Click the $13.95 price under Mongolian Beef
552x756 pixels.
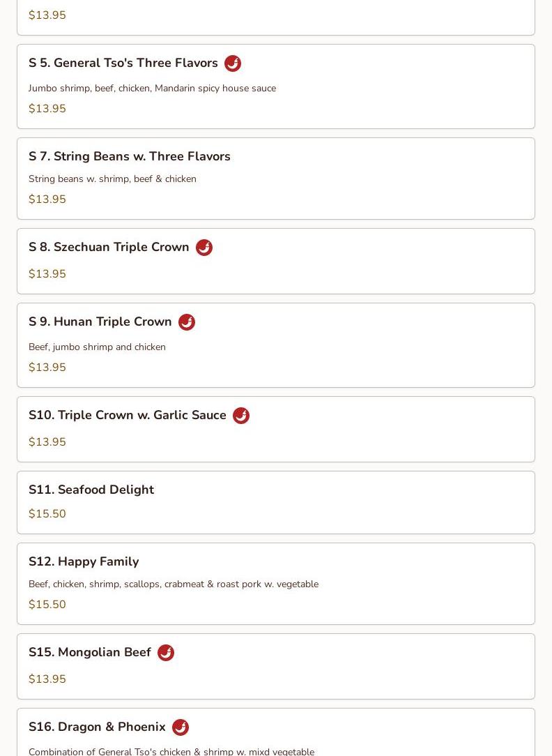coord(47,679)
